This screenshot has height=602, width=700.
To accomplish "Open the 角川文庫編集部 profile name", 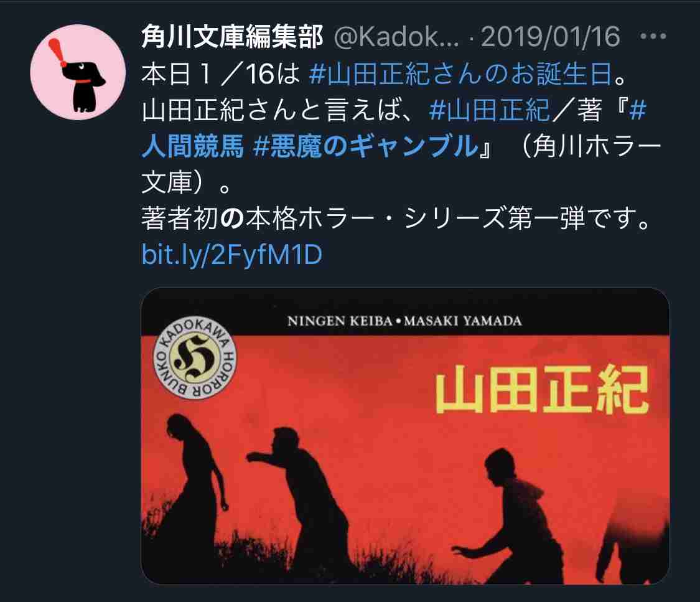I will [x=232, y=36].
